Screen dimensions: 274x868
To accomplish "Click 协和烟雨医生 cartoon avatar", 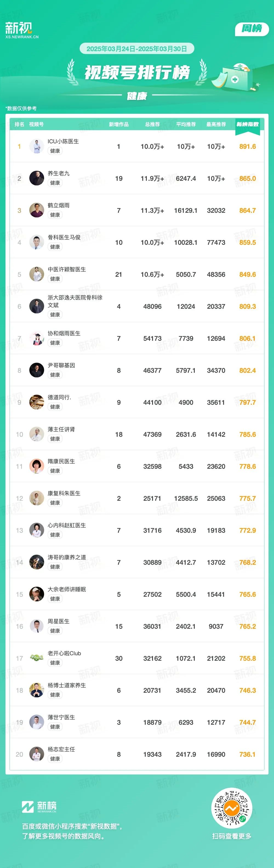I will (37, 338).
